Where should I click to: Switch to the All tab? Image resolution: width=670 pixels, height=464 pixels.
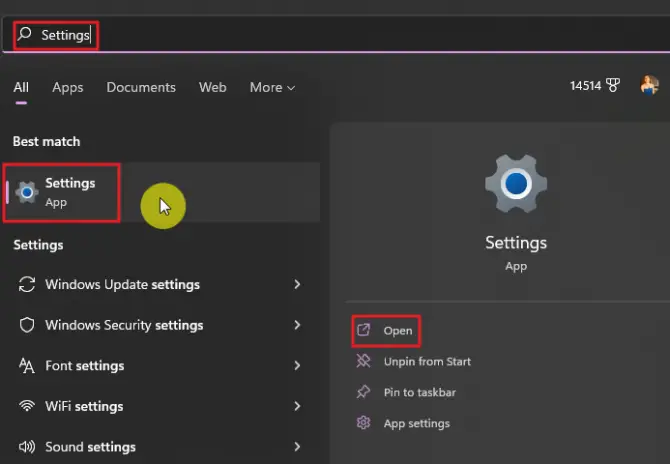21,88
